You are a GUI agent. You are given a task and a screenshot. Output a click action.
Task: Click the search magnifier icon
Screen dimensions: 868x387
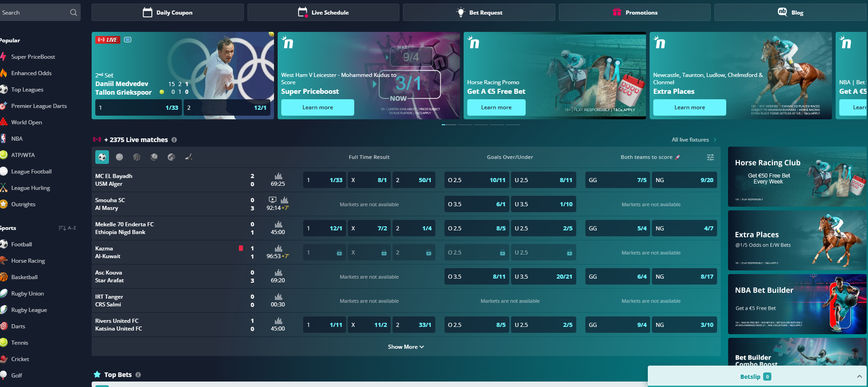[73, 13]
